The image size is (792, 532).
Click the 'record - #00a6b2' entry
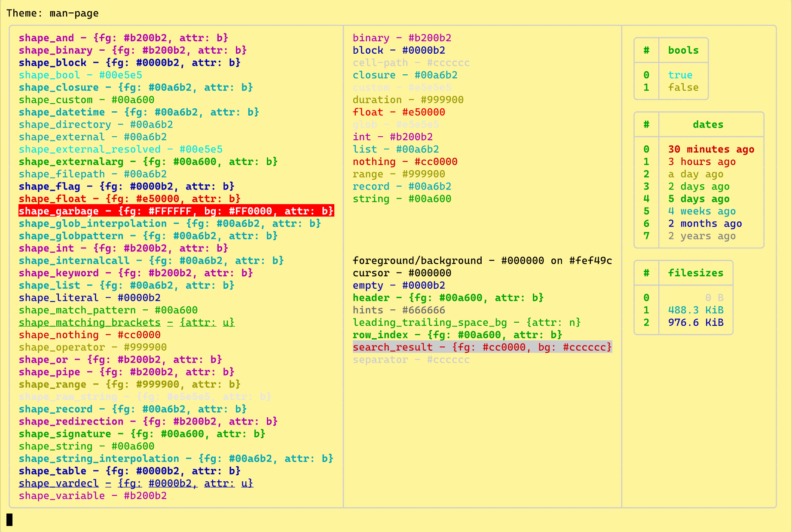click(402, 187)
